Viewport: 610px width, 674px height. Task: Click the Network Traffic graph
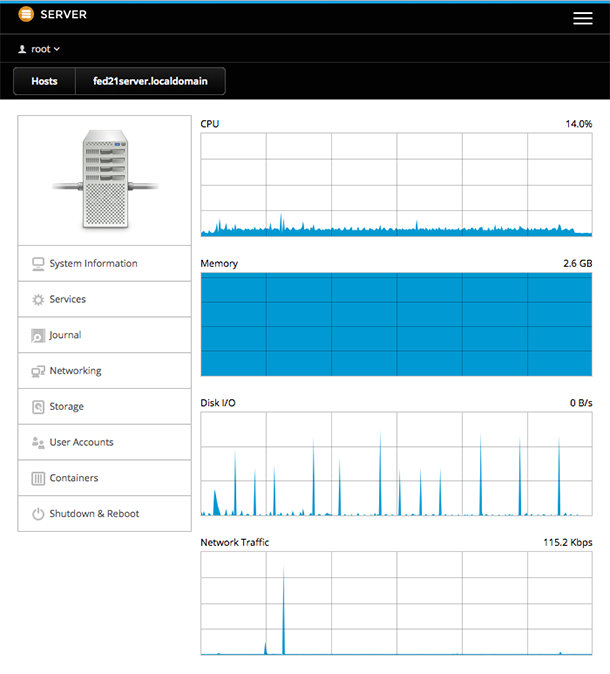[x=396, y=604]
